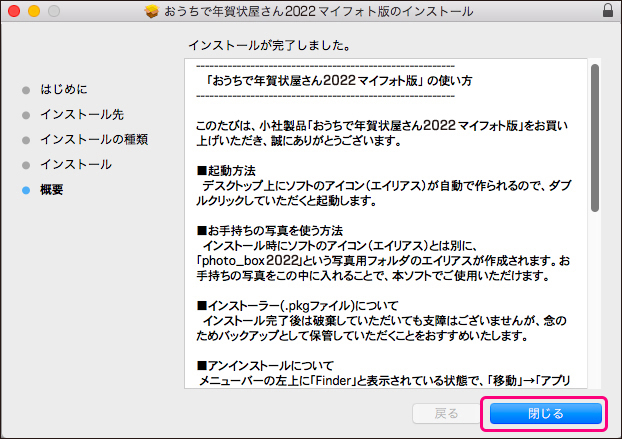This screenshot has height=439, width=622.
Task: Click the ■アンインストールについて heading
Action: coord(265,366)
